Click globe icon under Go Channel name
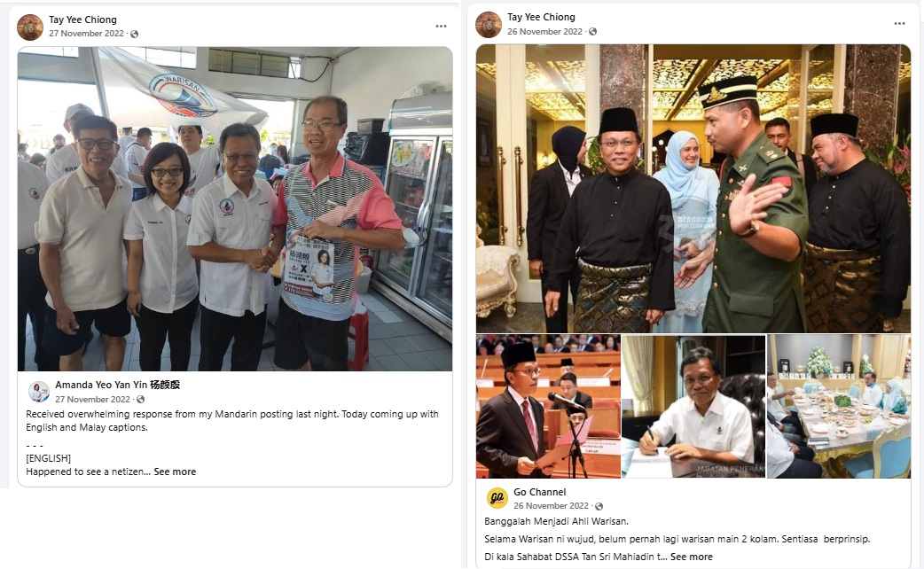Viewport: 924px width, 569px height. 599,507
